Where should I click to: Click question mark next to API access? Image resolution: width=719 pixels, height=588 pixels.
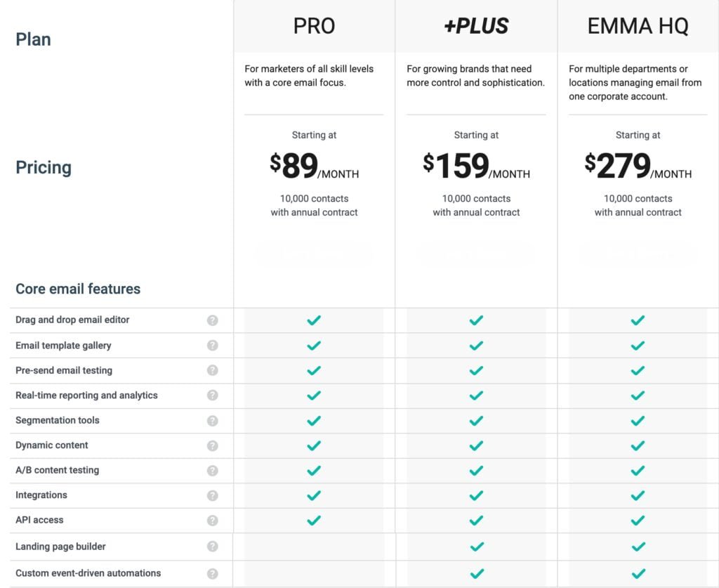click(213, 521)
